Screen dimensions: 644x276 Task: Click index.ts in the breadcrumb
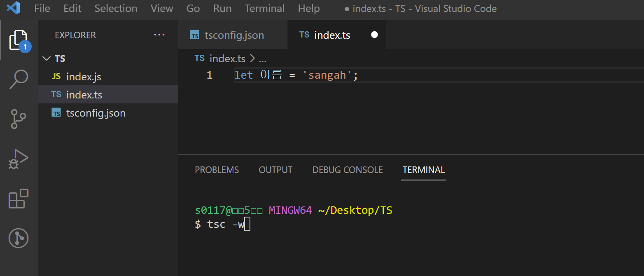tap(227, 58)
